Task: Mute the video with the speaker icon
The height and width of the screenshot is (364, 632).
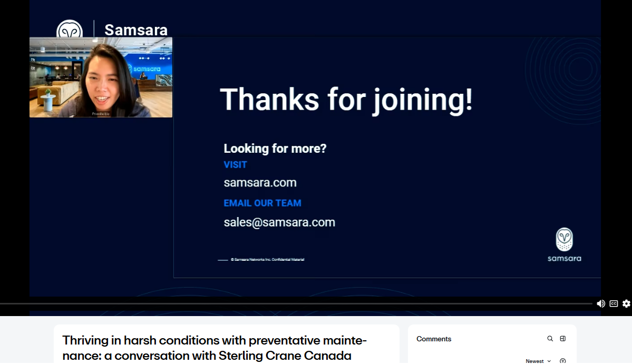Action: click(x=600, y=303)
